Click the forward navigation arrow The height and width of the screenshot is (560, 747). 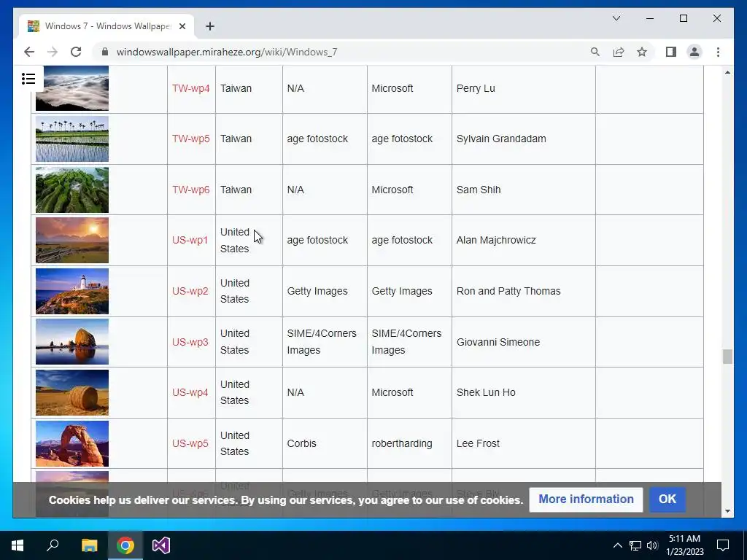click(53, 52)
